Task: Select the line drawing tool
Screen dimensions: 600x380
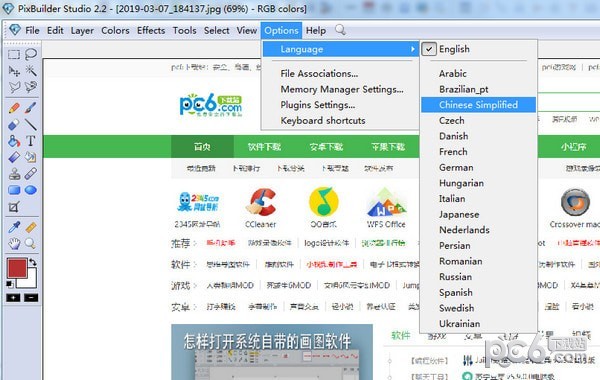Action: click(31, 125)
